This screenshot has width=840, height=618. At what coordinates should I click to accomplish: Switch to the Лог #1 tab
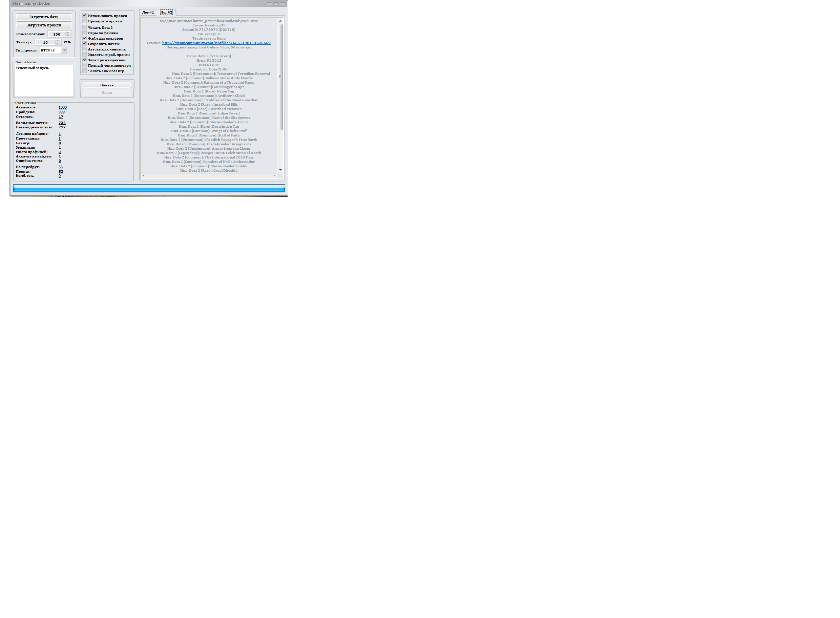click(x=148, y=12)
